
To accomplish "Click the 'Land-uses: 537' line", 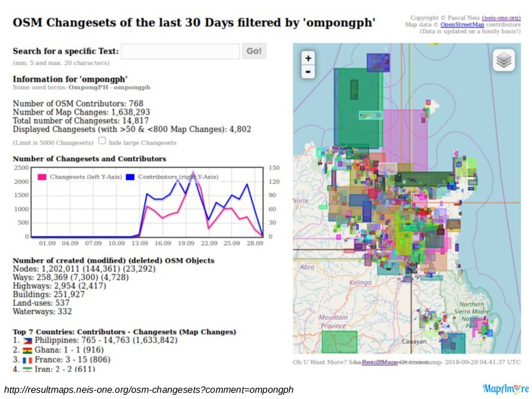I will pos(41,303).
